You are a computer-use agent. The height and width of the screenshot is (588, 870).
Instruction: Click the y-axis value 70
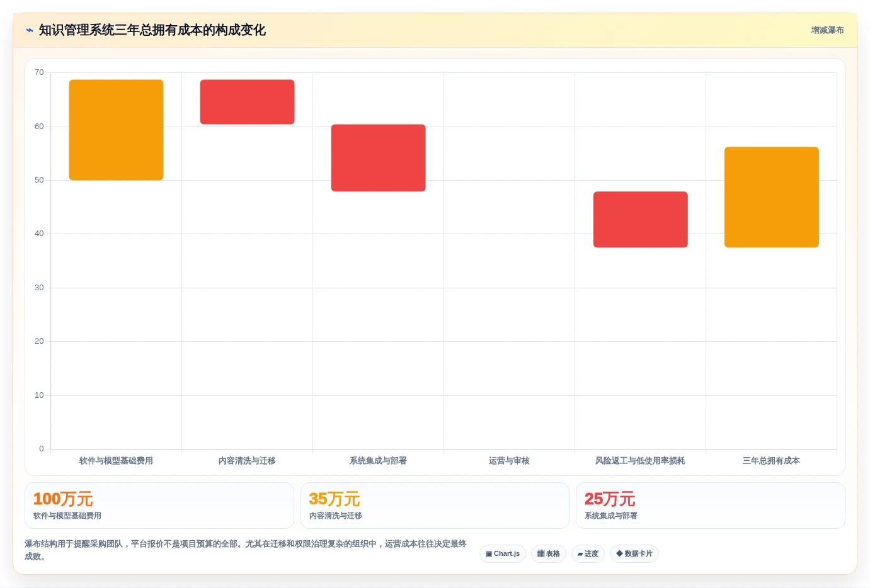point(40,72)
